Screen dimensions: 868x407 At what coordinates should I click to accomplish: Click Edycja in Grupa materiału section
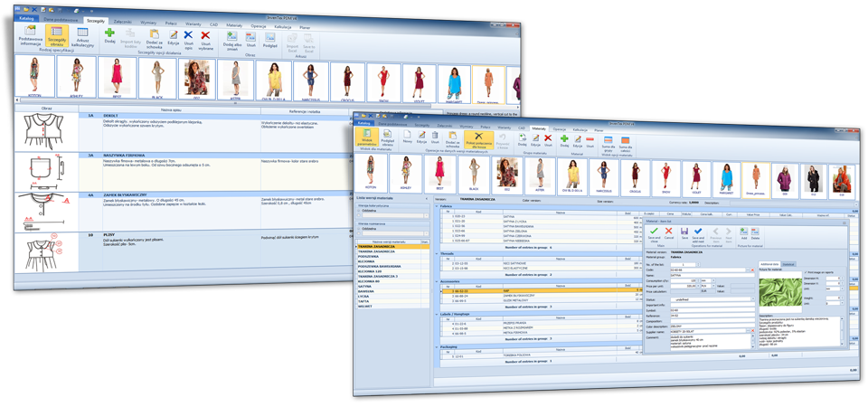click(x=536, y=139)
